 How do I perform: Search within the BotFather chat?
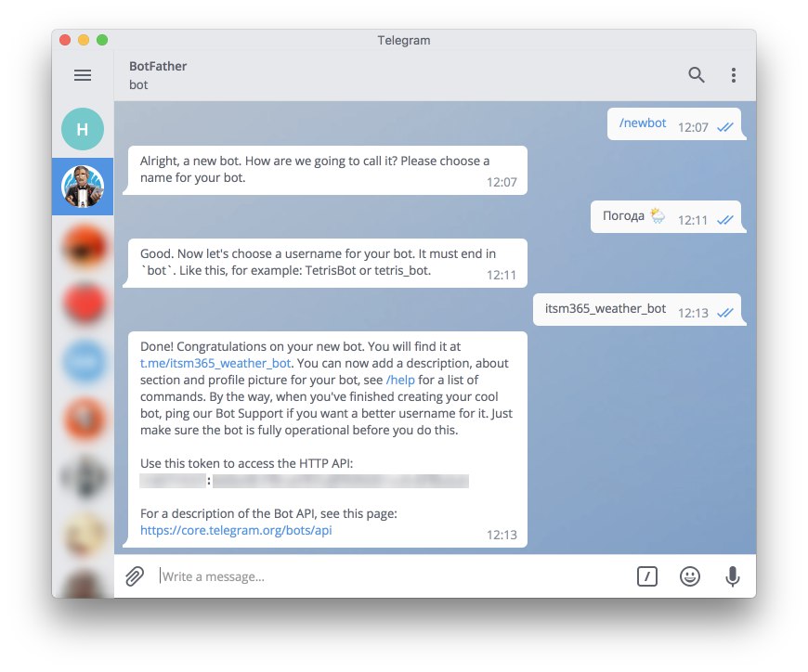coord(697,75)
